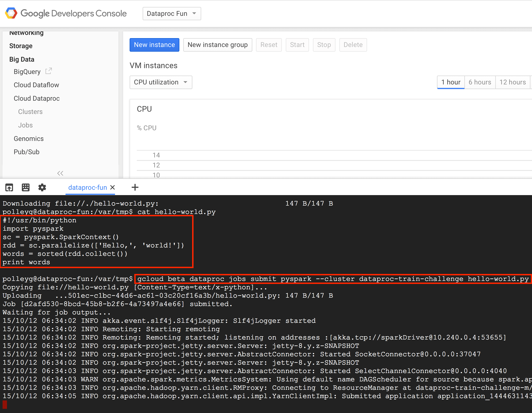The width and height of the screenshot is (532, 413).
Task: Add a new shell session tab
Action: (135, 187)
